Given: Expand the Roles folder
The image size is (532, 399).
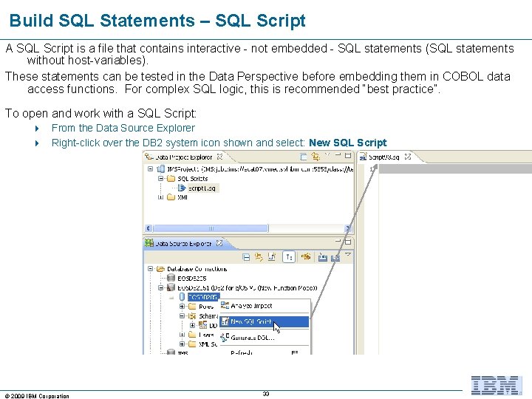Looking at the screenshot, I should pos(182,307).
